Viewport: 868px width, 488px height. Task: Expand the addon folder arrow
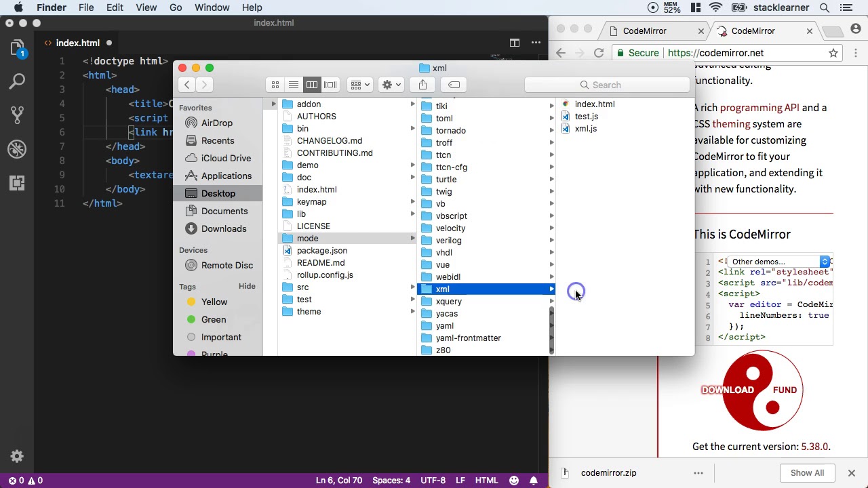coord(412,104)
